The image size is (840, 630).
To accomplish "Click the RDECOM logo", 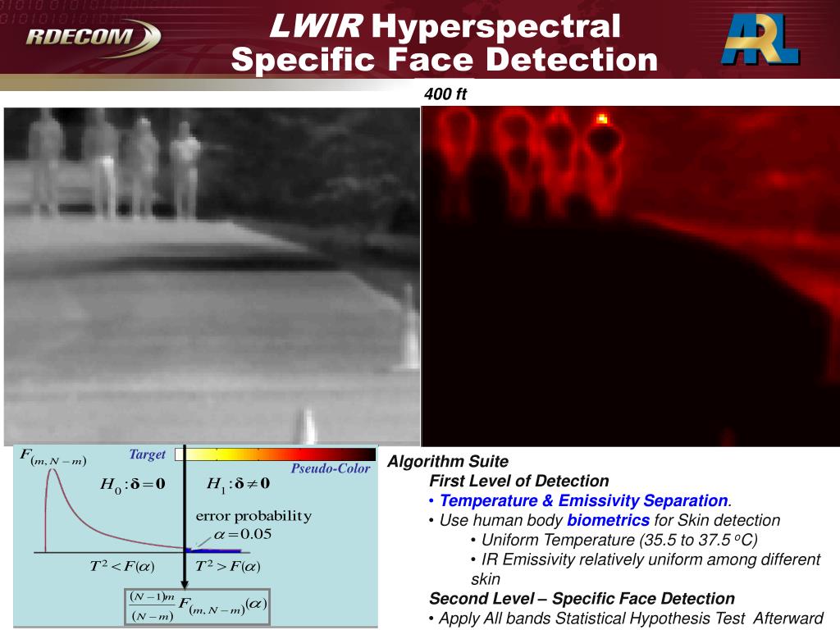I will pos(94,38).
